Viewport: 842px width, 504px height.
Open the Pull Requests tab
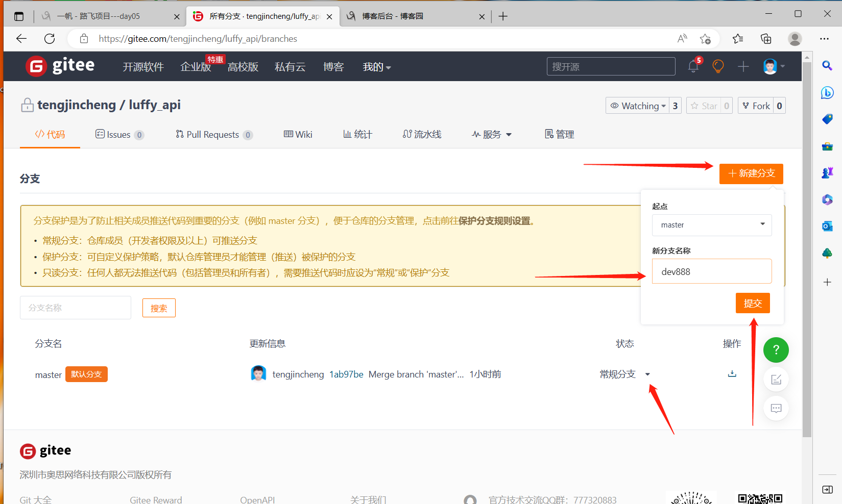pos(214,134)
